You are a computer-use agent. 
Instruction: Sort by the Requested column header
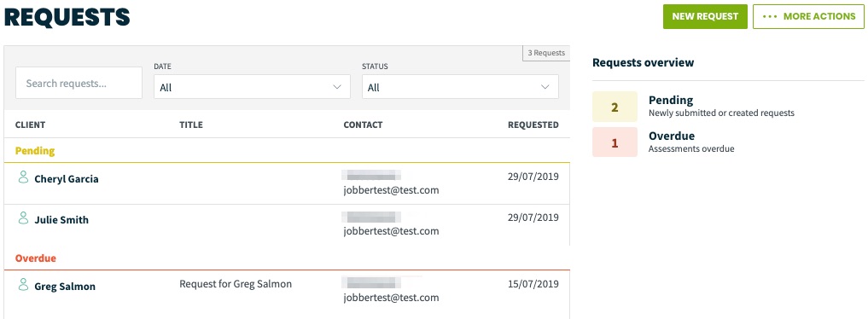(533, 125)
